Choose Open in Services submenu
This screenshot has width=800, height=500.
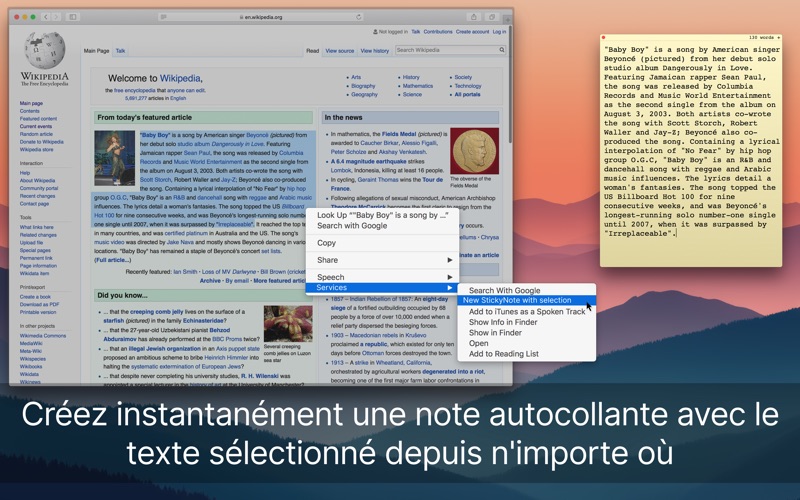pos(527,343)
